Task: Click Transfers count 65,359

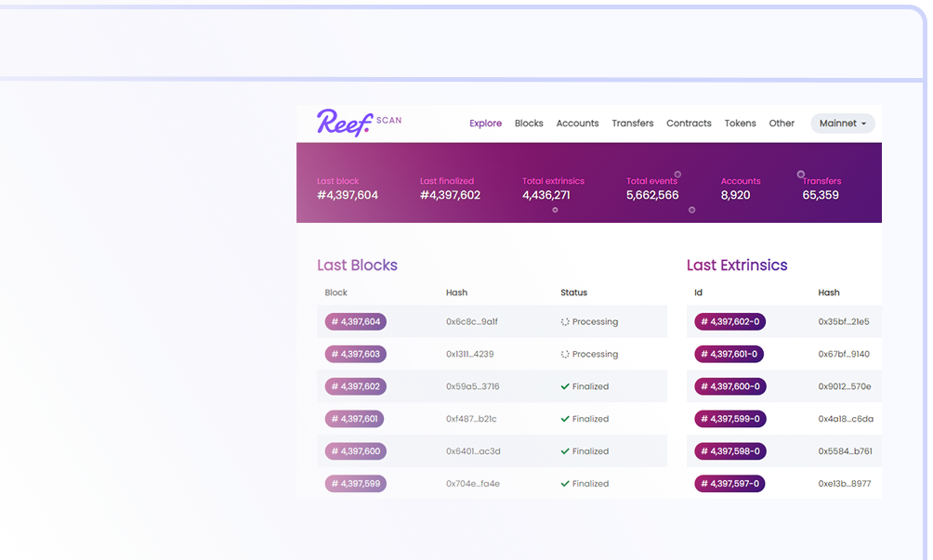Action: (x=821, y=195)
